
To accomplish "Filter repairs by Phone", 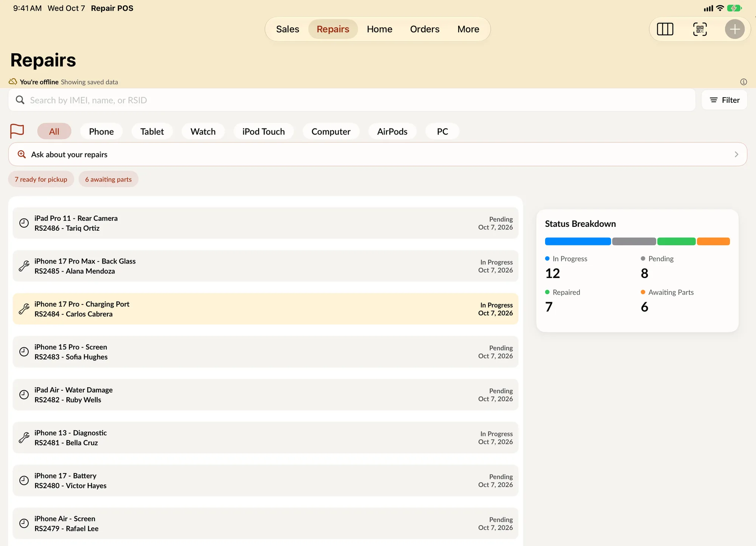I will click(101, 131).
